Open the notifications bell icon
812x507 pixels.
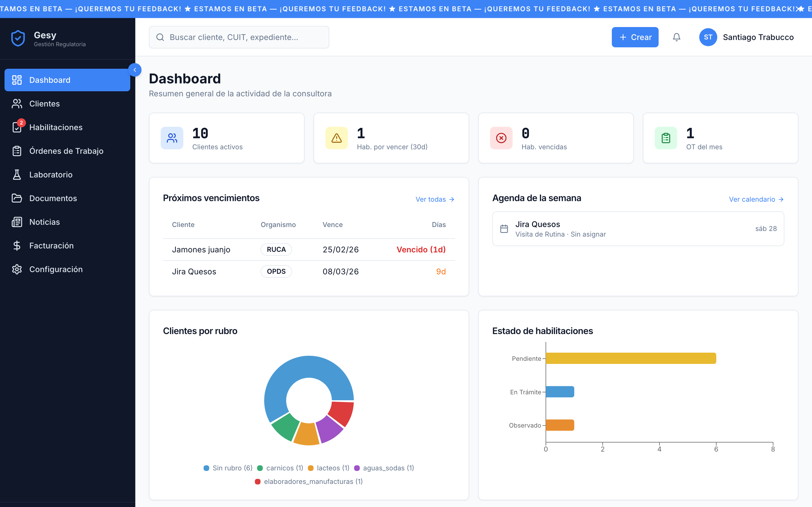click(x=676, y=37)
